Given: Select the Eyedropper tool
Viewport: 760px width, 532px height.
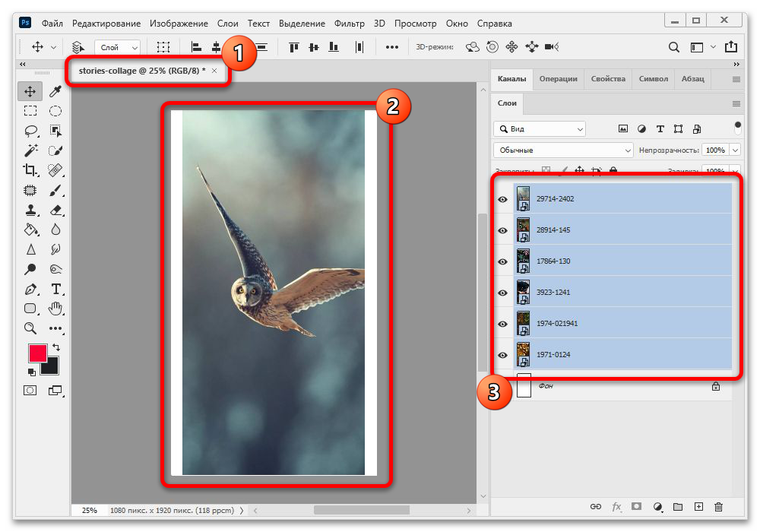Looking at the screenshot, I should [x=55, y=91].
